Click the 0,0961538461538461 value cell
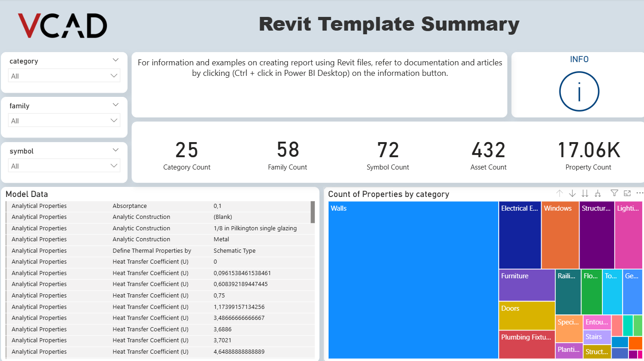This screenshot has width=644, height=361. coord(242,273)
